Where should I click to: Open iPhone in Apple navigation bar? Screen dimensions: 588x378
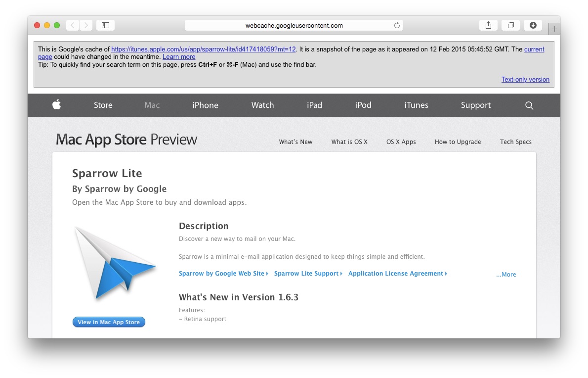tap(205, 105)
